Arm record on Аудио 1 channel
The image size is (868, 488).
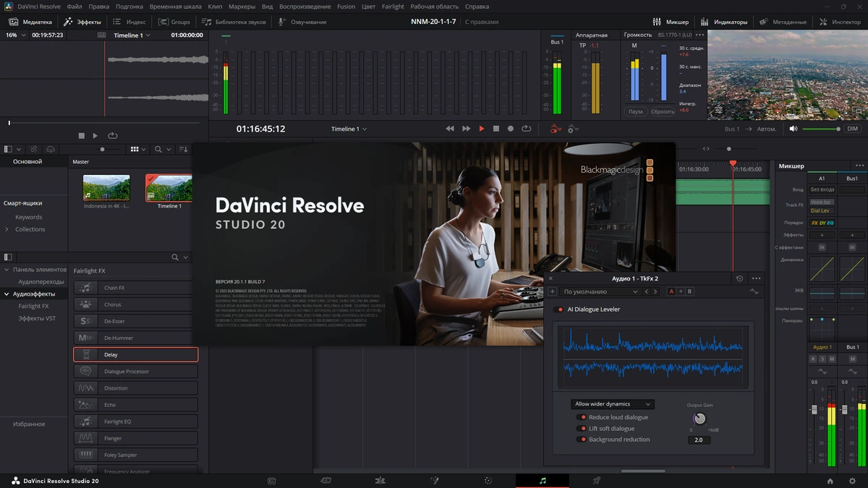click(x=813, y=359)
